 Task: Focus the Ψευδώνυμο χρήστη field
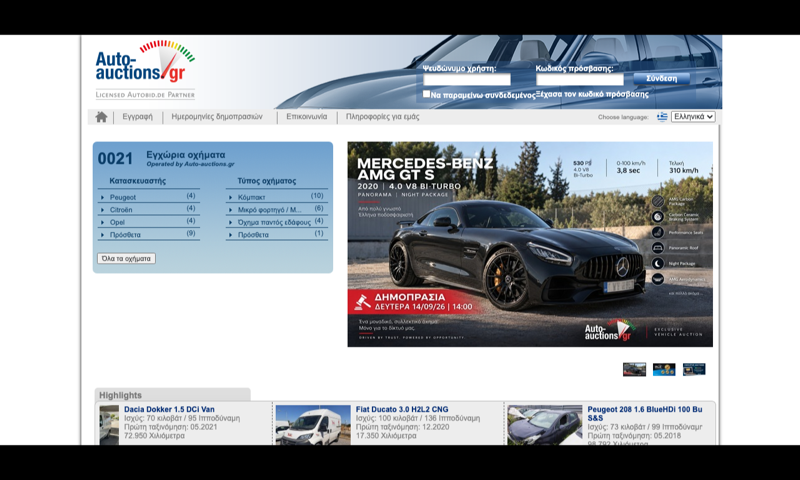(x=467, y=80)
